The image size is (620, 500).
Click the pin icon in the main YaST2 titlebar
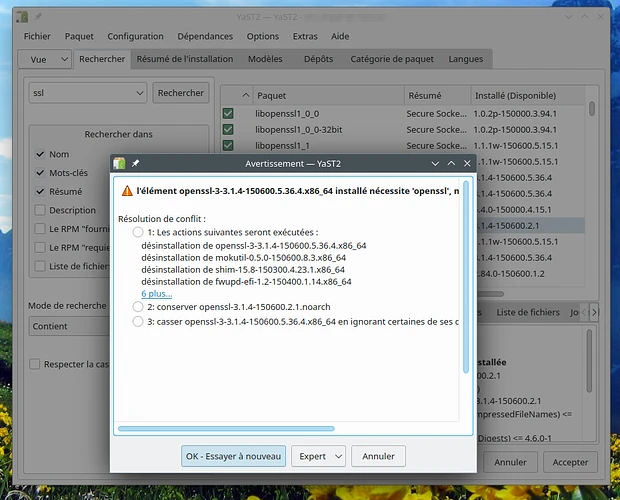click(x=38, y=17)
